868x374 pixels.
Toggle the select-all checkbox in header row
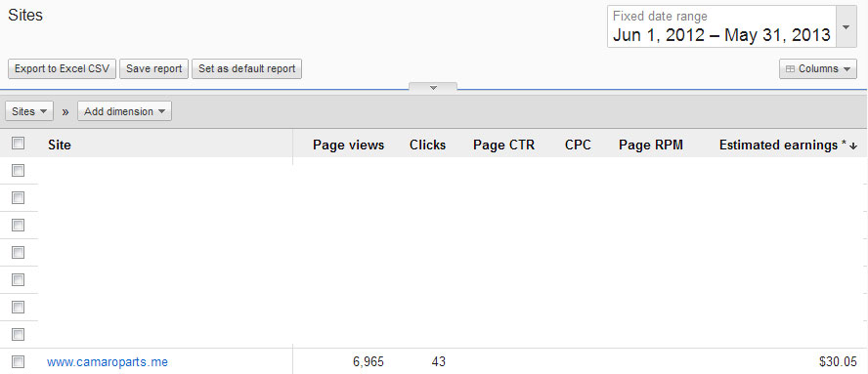19,144
